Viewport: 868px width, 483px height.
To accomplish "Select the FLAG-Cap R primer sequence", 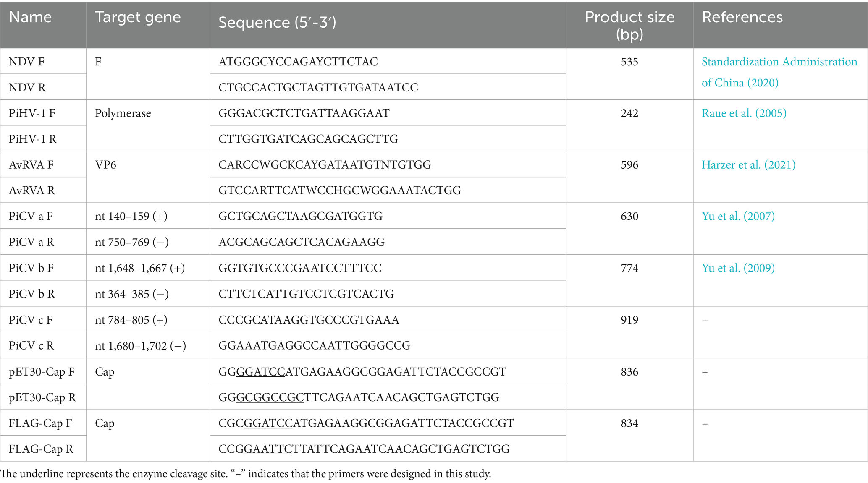I will coord(364,449).
